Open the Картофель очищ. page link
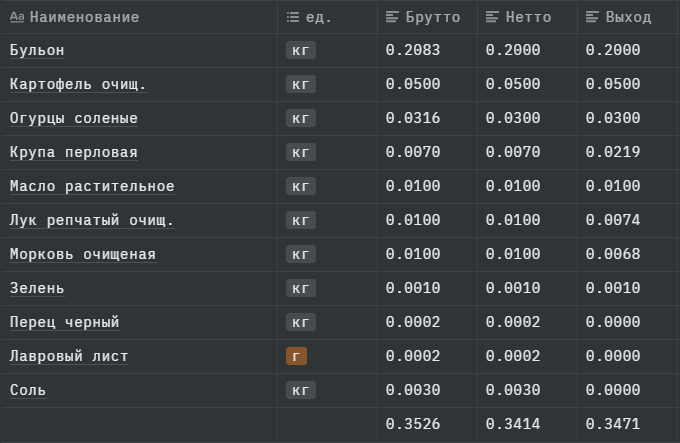Viewport: 680px width, 443px height. [78, 84]
